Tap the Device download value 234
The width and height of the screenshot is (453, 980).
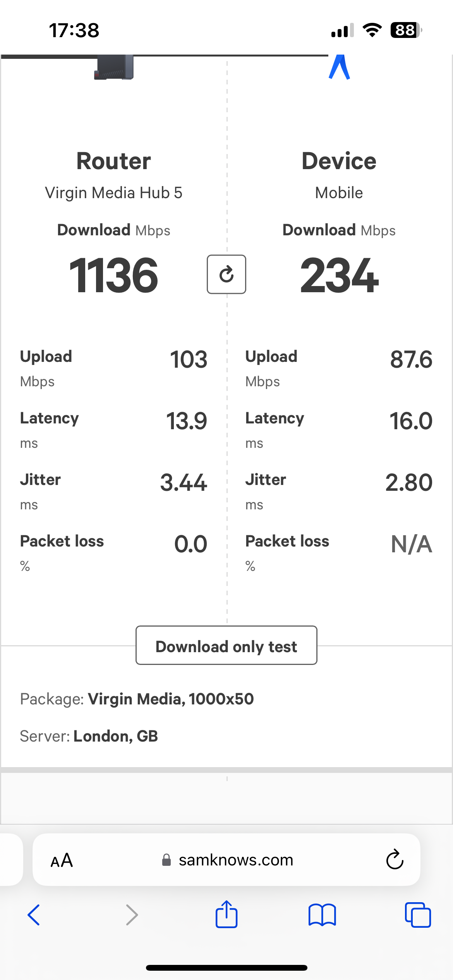tap(339, 275)
